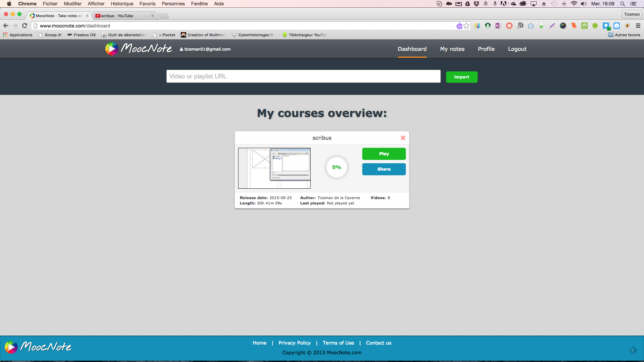Open the Chrome hamburger menu
644x362 pixels.
click(638, 26)
